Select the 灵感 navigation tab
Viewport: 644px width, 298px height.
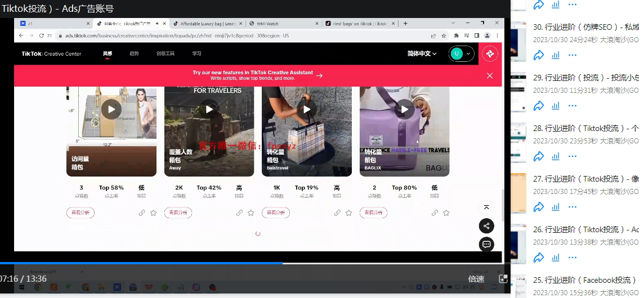tap(107, 54)
